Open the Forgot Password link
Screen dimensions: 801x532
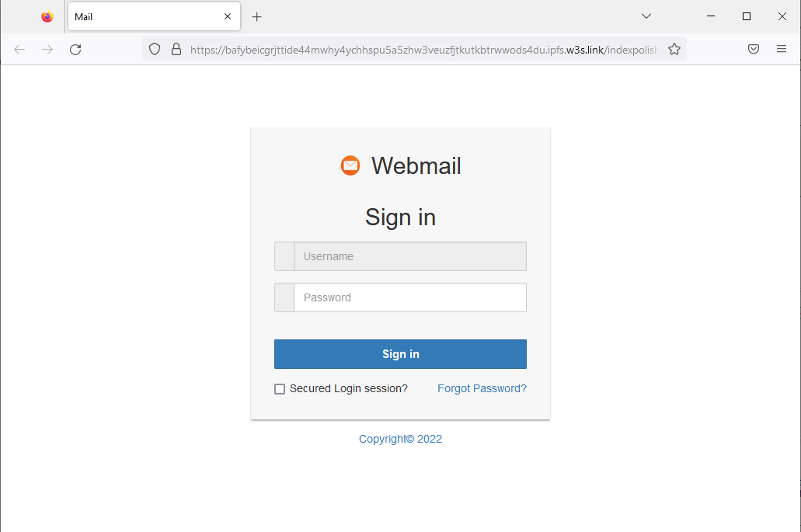pyautogui.click(x=482, y=388)
